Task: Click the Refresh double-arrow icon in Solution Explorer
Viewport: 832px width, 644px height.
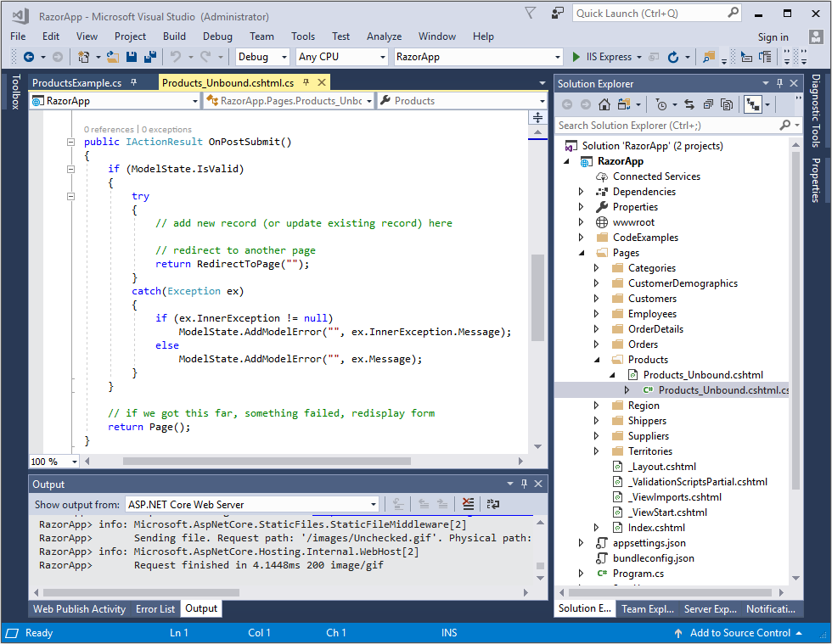Action: tap(689, 104)
